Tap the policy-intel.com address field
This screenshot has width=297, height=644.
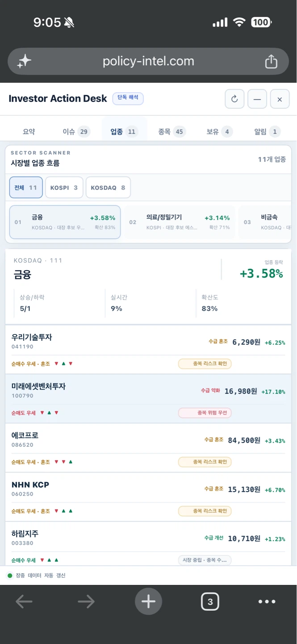(x=148, y=61)
